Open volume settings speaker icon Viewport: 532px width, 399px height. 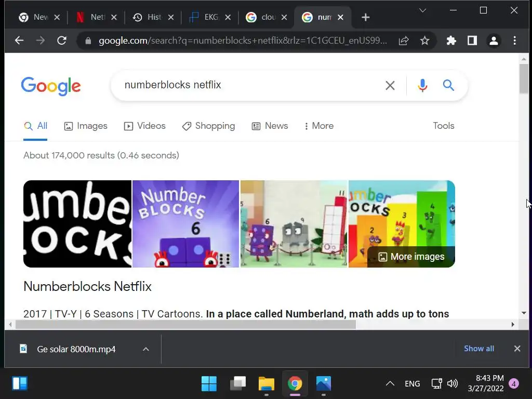point(453,384)
